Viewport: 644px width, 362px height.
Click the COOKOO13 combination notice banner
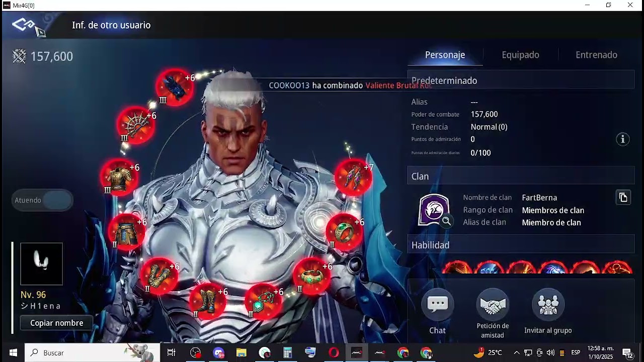pos(351,85)
